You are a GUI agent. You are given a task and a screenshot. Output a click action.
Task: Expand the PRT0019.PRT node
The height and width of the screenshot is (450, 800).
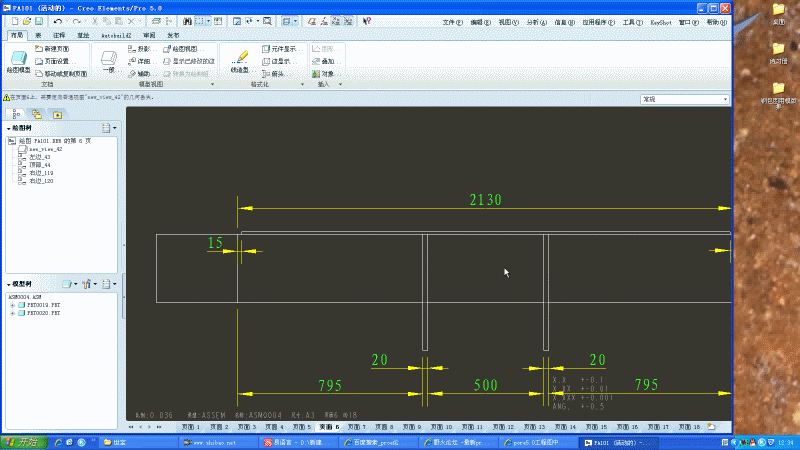click(x=12, y=305)
